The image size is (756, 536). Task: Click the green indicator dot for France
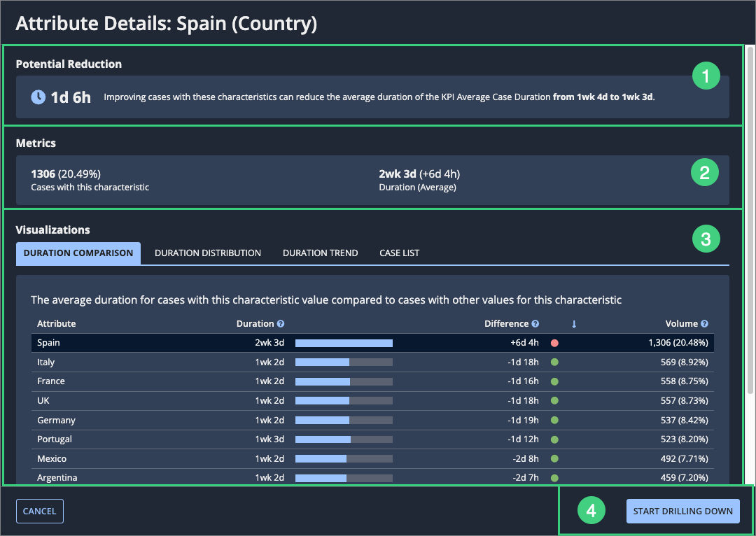(x=554, y=381)
